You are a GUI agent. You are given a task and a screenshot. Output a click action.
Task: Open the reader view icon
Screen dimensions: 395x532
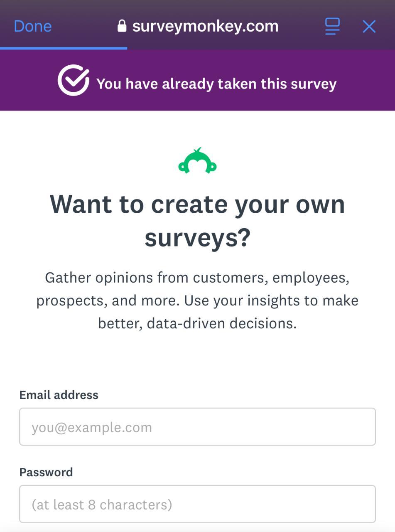click(x=332, y=26)
